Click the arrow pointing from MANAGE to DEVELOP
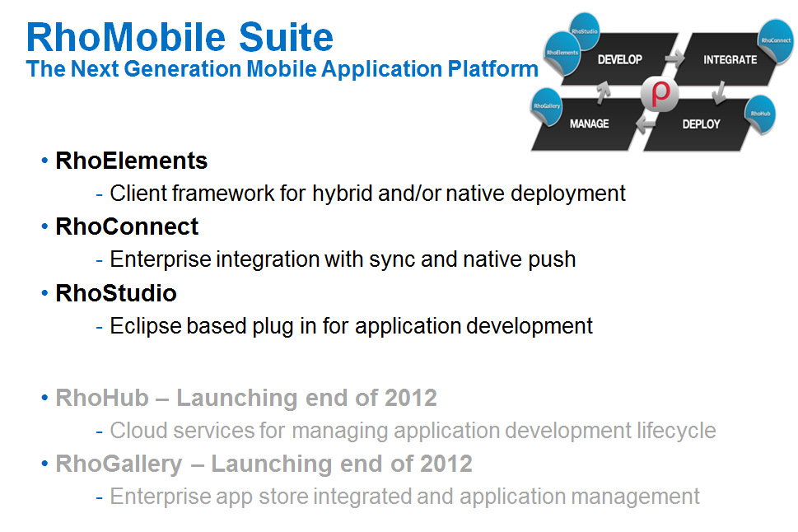Viewport: 798px width, 532px height. coord(604,92)
